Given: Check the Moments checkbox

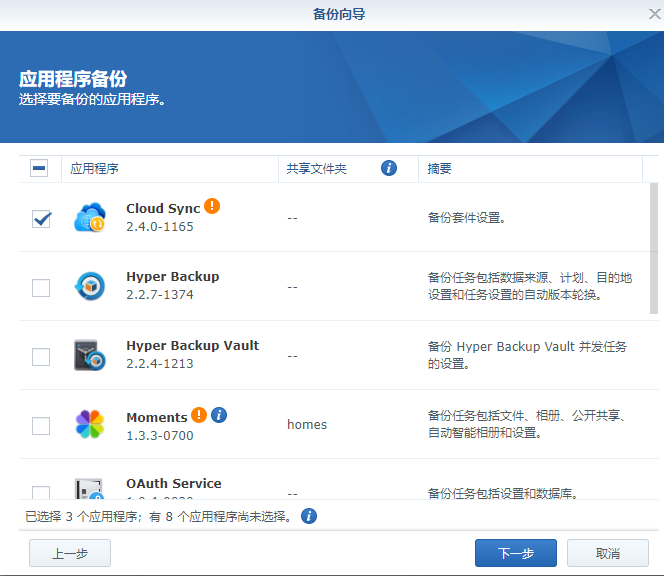Looking at the screenshot, I should 41,426.
